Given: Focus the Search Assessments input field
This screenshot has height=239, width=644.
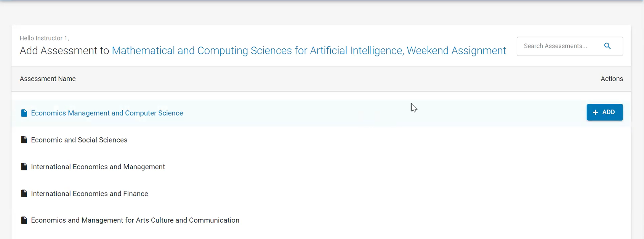Looking at the screenshot, I should 560,46.
